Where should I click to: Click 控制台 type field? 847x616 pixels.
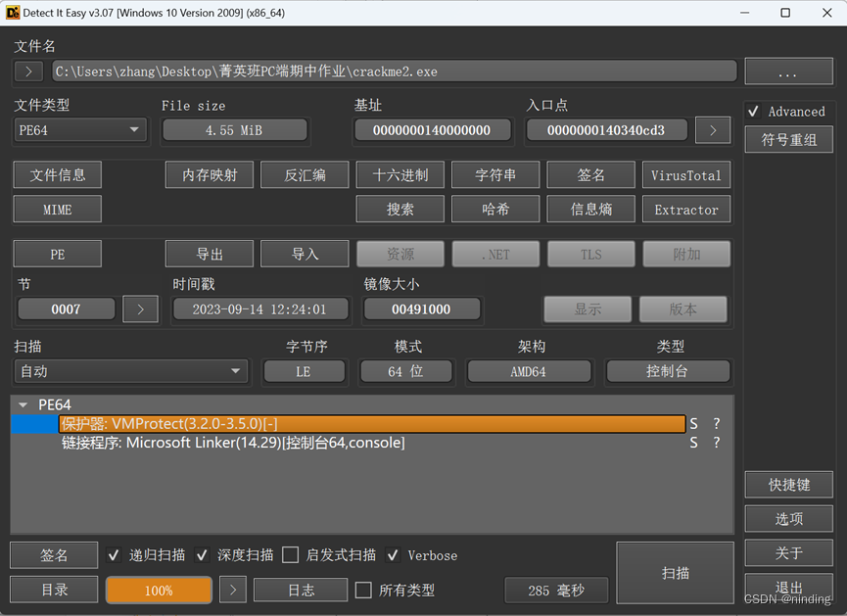coord(668,371)
